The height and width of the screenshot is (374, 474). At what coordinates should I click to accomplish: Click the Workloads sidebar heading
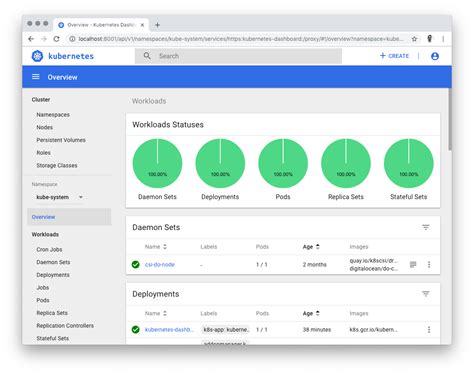coord(45,234)
